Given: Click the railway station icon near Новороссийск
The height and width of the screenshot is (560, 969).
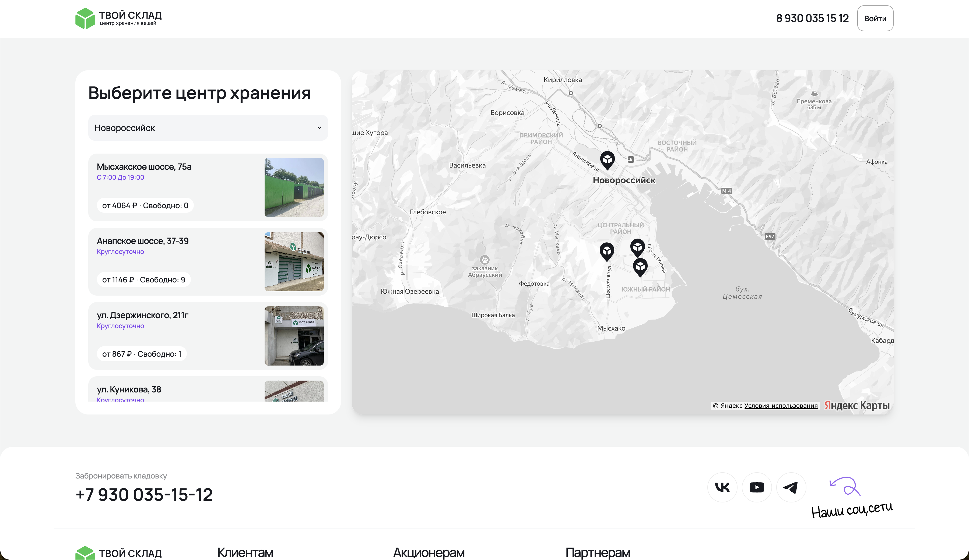Looking at the screenshot, I should tap(631, 159).
